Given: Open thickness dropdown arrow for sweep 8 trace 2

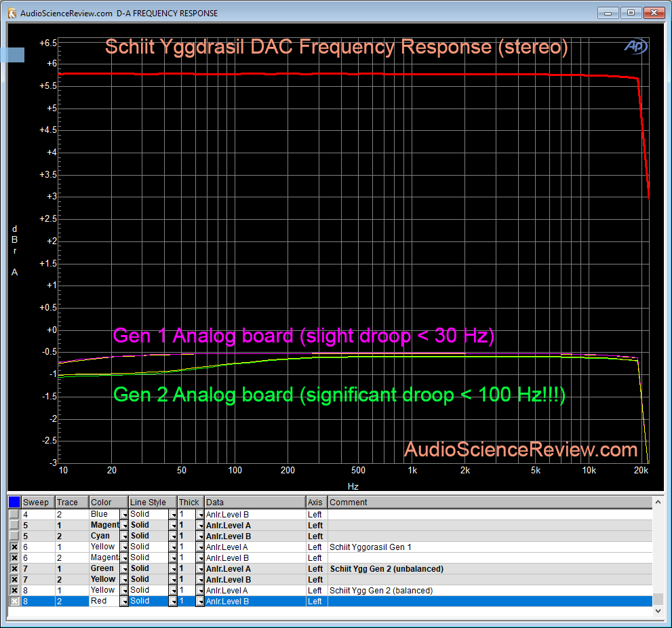Looking at the screenshot, I should [200, 601].
